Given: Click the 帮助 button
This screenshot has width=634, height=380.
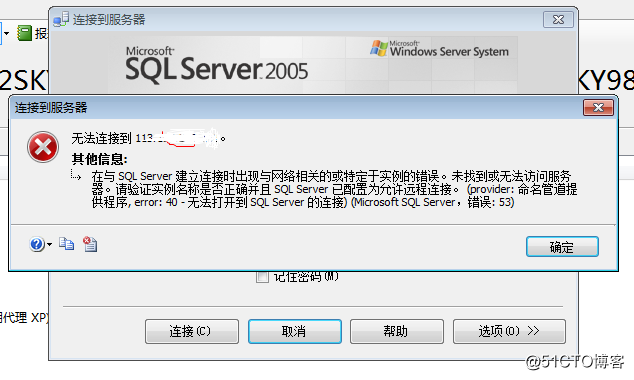Looking at the screenshot, I should [x=397, y=331].
